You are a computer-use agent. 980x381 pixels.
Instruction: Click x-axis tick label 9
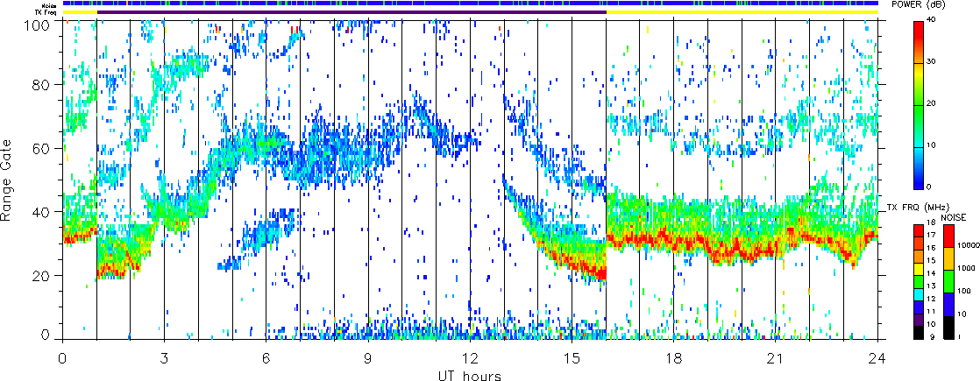pyautogui.click(x=368, y=358)
